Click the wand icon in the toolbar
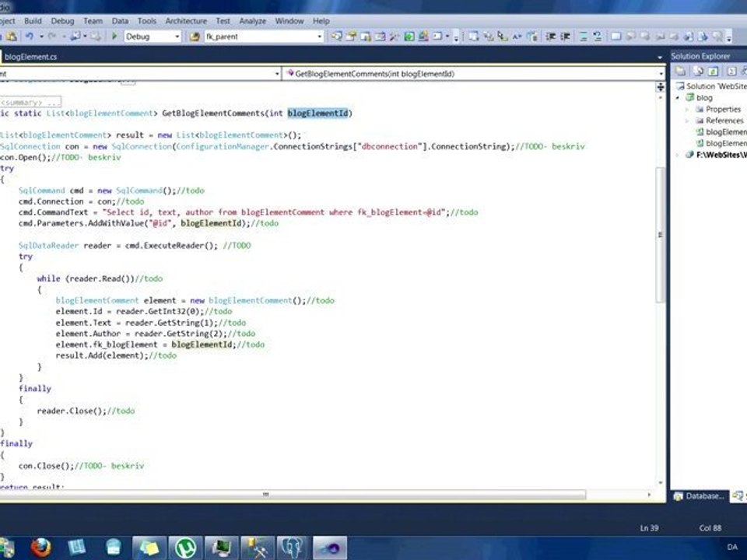This screenshot has width=747, height=560. tap(395, 37)
